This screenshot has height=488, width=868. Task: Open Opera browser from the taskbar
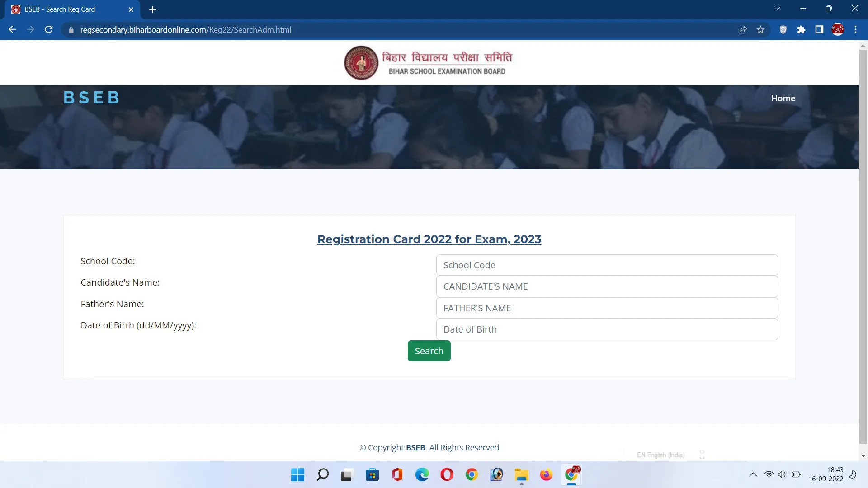447,474
